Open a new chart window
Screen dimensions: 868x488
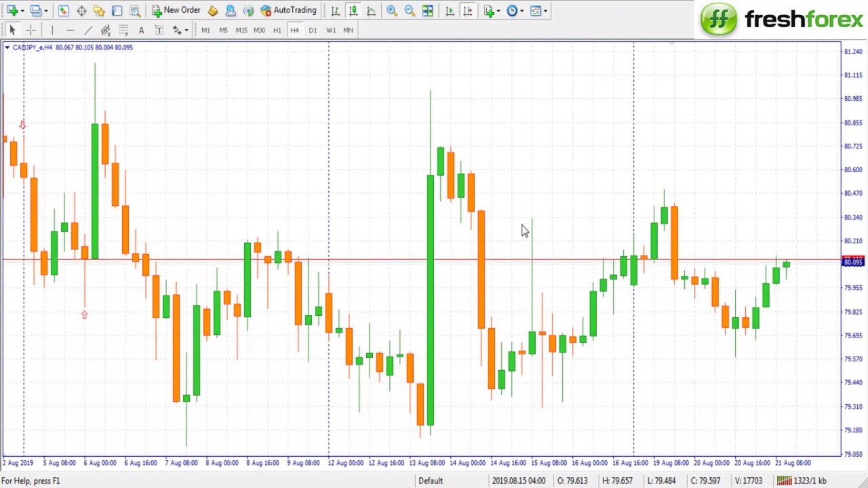point(12,10)
